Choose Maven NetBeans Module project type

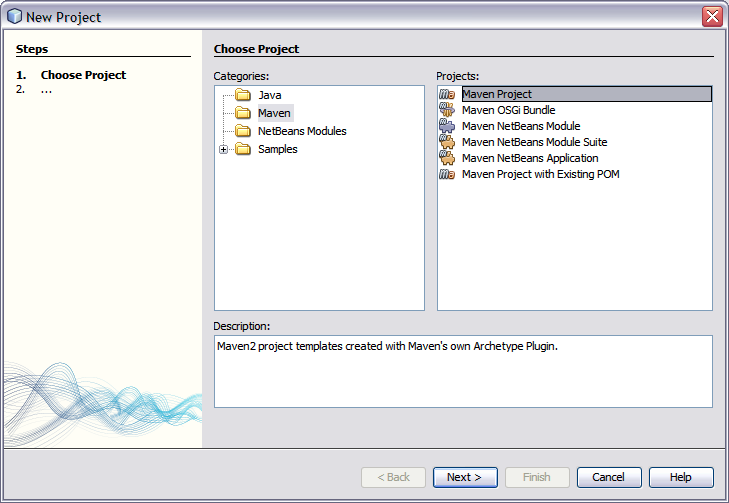[x=521, y=126]
